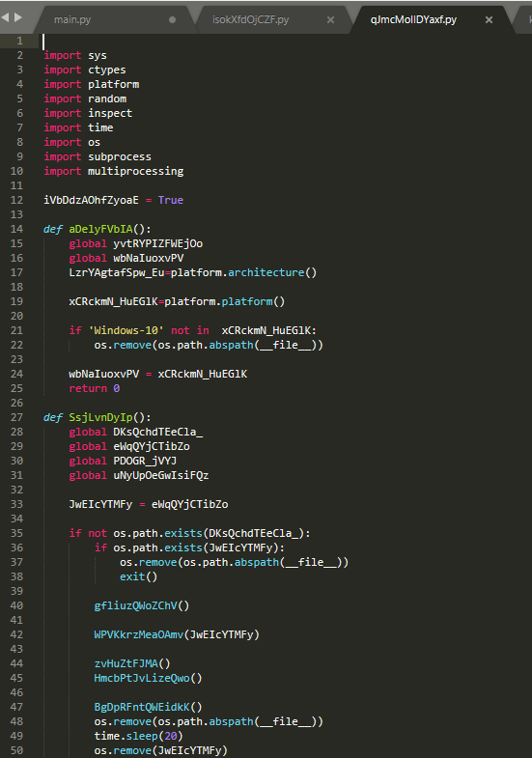This screenshot has width=532, height=758.
Task: Click variable iVbDdzAOhfZyoaE on line 12
Action: tap(91, 200)
